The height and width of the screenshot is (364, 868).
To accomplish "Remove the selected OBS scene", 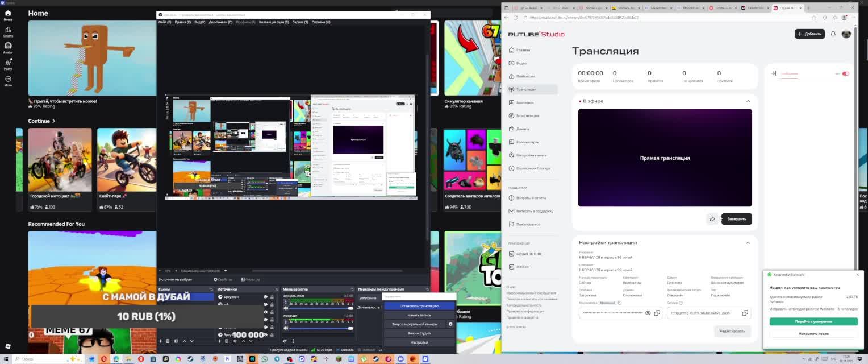I will (168, 341).
